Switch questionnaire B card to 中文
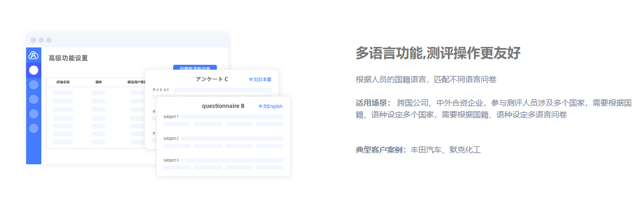This screenshot has width=644, height=205. tap(263, 106)
